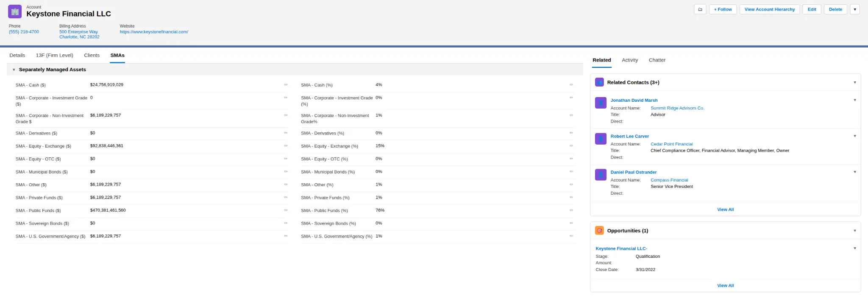Open billing address 500 Enterprise Way link

click(x=79, y=34)
